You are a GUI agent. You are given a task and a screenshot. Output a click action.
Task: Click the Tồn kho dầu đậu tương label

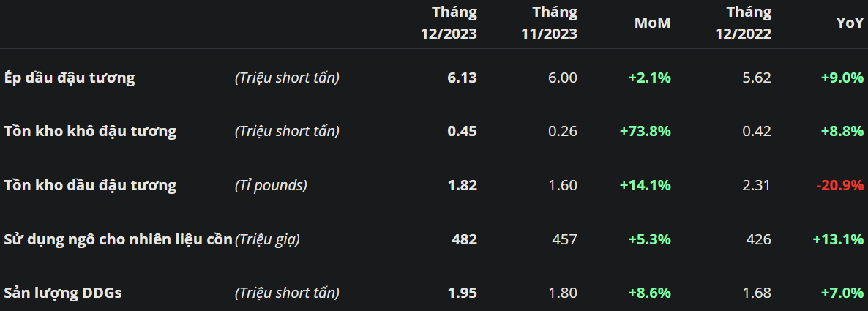point(90,185)
